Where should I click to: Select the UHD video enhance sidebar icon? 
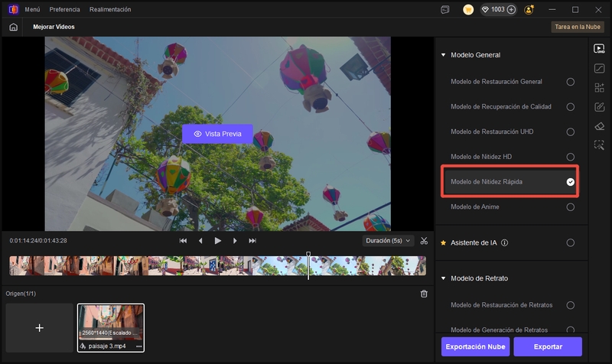click(x=600, y=49)
